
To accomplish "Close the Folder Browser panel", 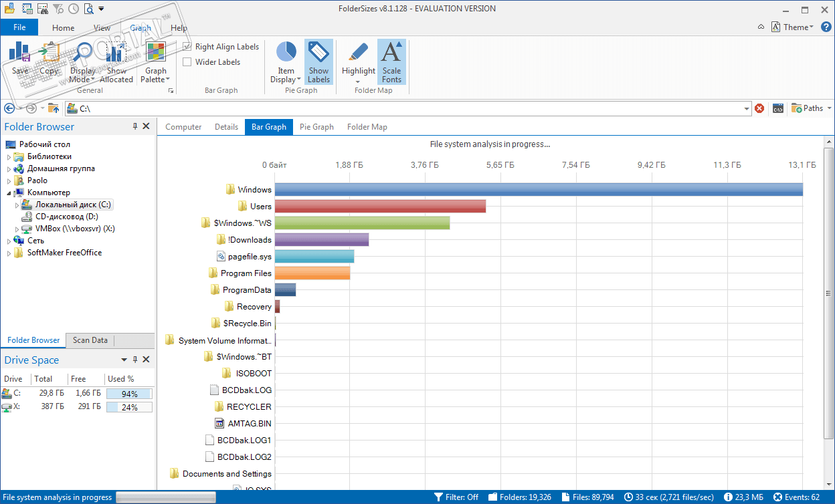I will 147,126.
